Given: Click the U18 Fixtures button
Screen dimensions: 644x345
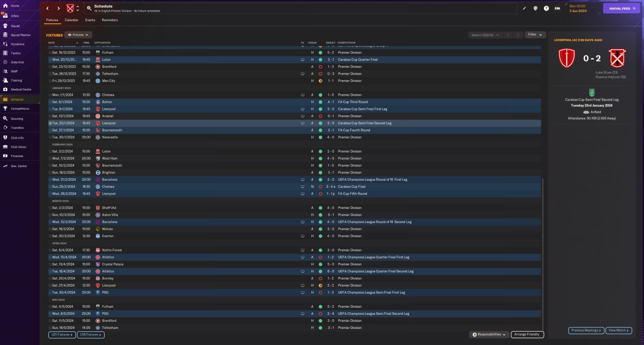Looking at the screenshot, I should pos(91,334).
